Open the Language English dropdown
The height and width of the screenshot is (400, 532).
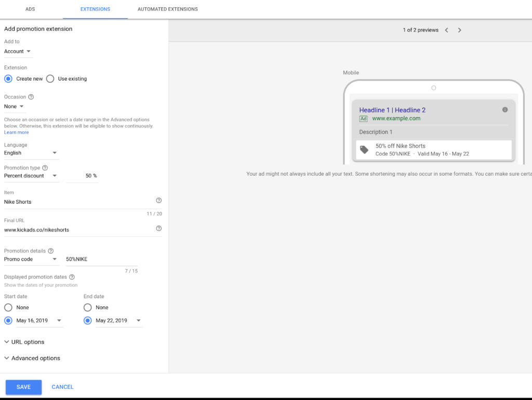click(31, 153)
